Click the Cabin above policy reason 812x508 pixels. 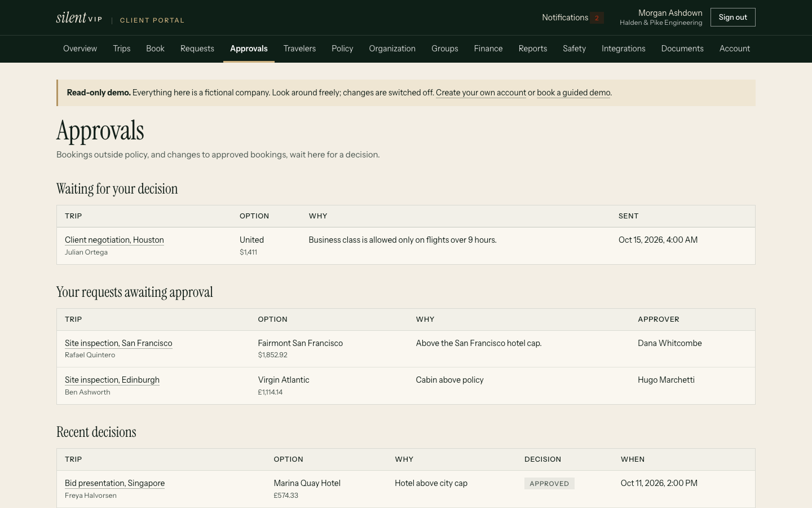coord(449,380)
